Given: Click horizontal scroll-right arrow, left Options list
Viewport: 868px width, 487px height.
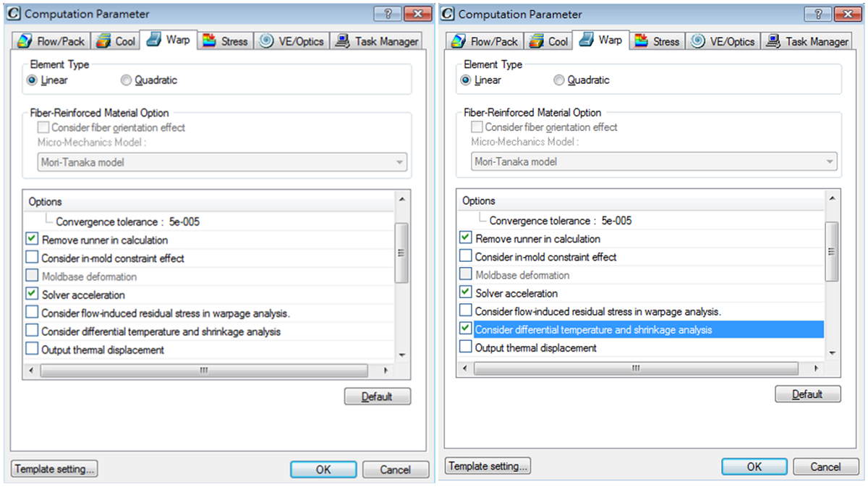Looking at the screenshot, I should (x=386, y=370).
